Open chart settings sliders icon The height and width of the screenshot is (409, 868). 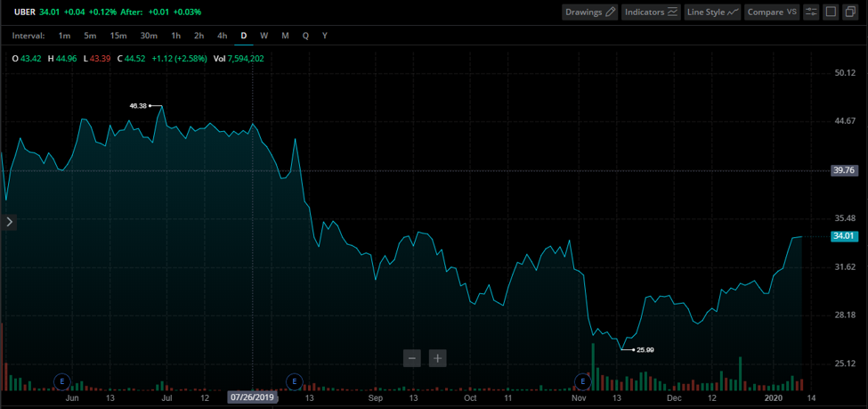(x=811, y=12)
